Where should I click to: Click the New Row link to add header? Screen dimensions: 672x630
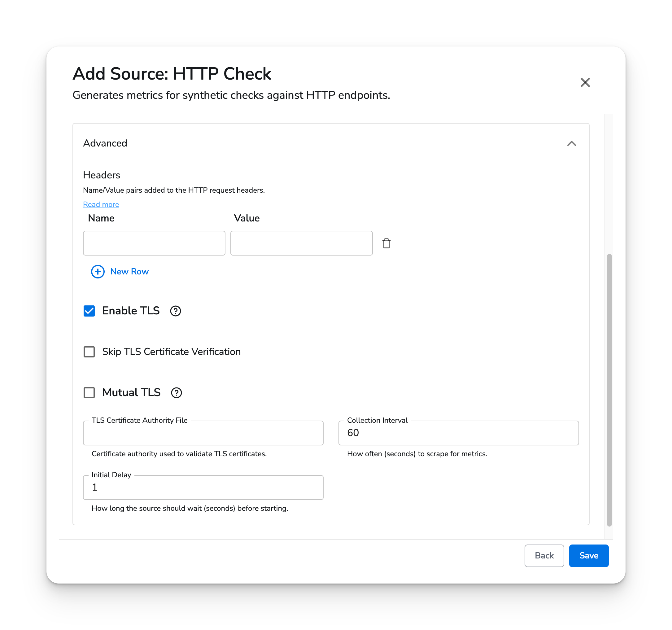pyautogui.click(x=129, y=272)
